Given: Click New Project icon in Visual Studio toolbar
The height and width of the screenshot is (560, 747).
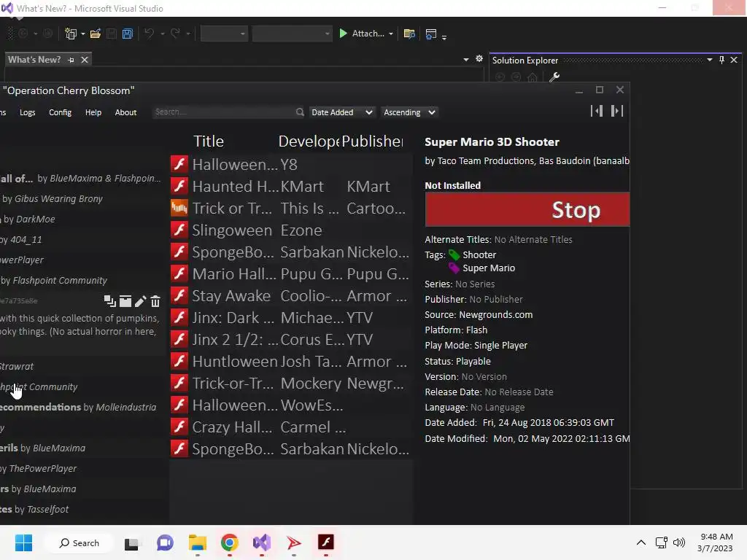Looking at the screenshot, I should (71, 34).
